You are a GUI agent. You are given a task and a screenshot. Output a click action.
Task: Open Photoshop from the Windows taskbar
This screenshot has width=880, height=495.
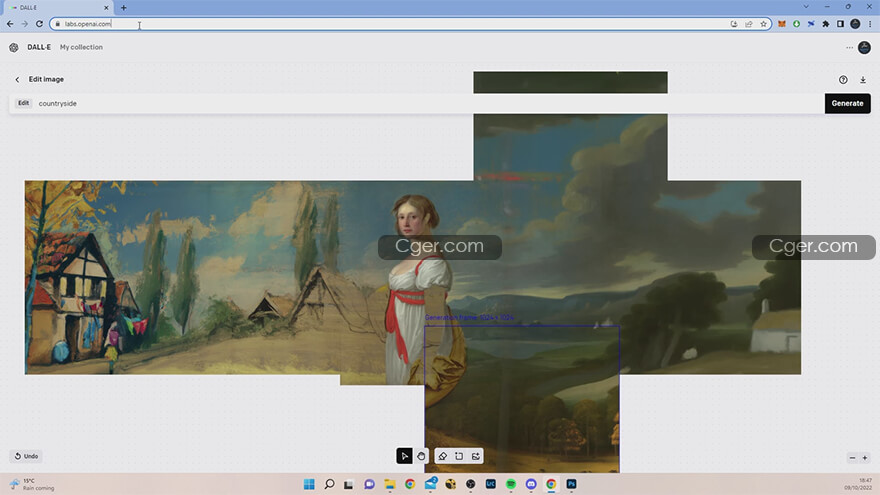571,484
